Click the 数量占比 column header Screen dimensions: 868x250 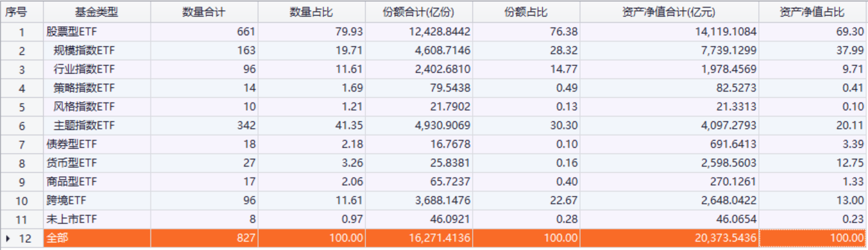point(311,12)
